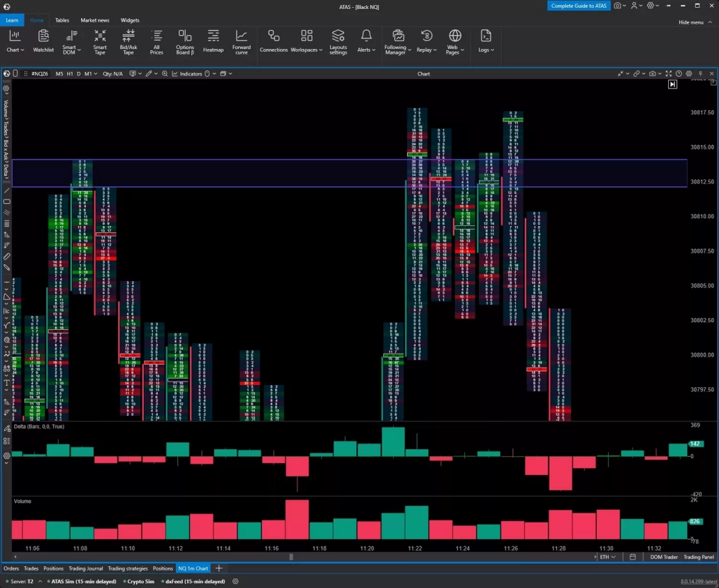This screenshot has width=719, height=588.
Task: Toggle the Trading Panel
Action: 698,557
